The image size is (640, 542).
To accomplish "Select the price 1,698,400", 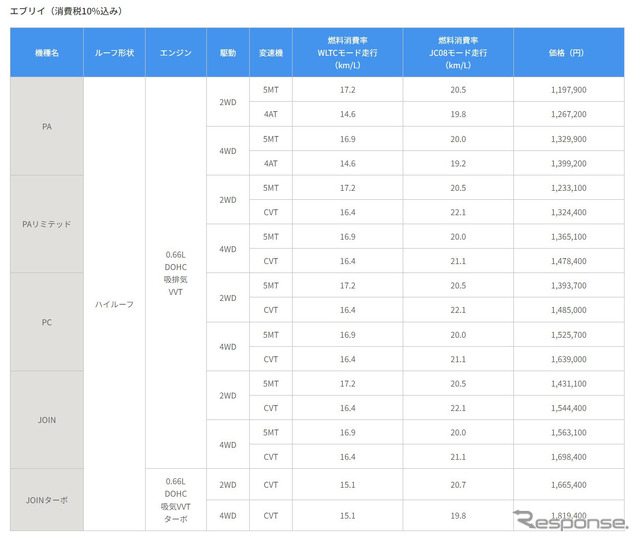I will click(x=569, y=457).
